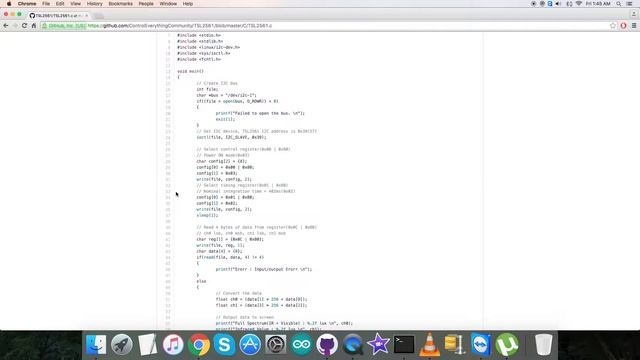Open the People menu

(146, 4)
